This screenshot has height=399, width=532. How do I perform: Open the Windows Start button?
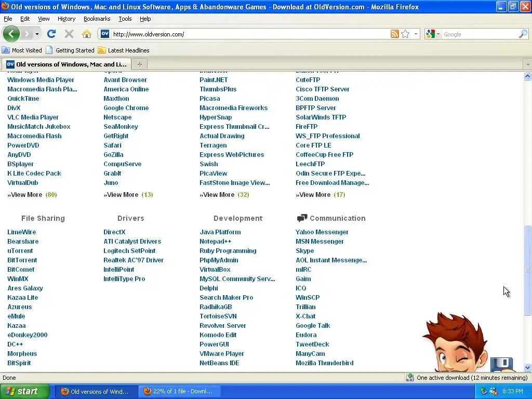(24, 391)
